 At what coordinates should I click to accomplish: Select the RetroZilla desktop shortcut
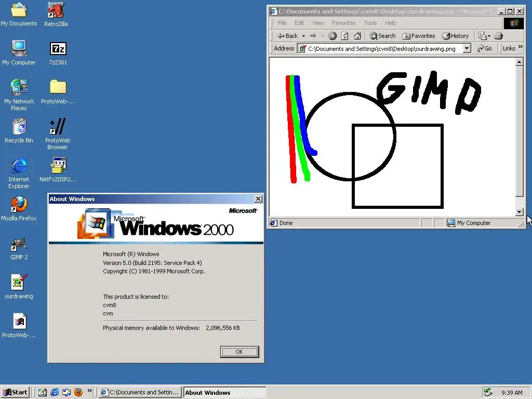56,14
